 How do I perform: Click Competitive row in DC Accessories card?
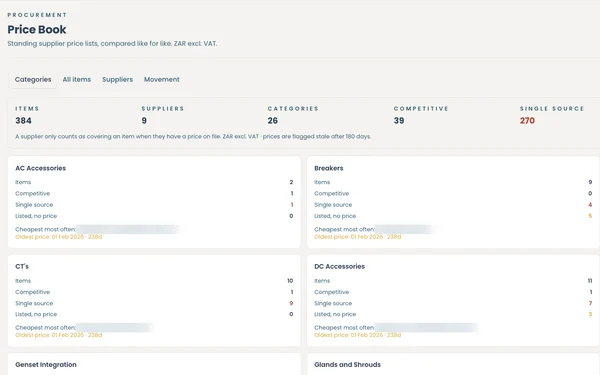(x=453, y=292)
